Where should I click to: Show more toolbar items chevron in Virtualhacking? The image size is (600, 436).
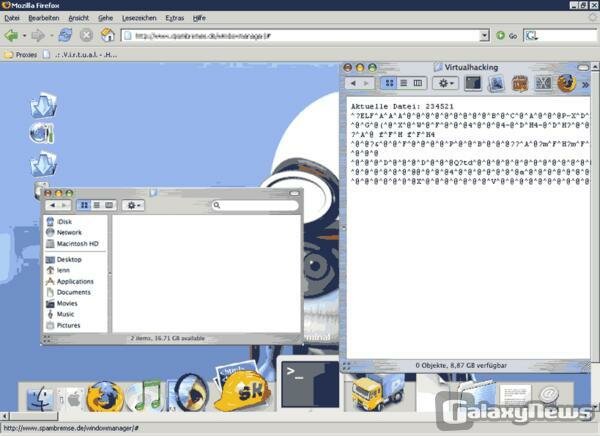585,84
